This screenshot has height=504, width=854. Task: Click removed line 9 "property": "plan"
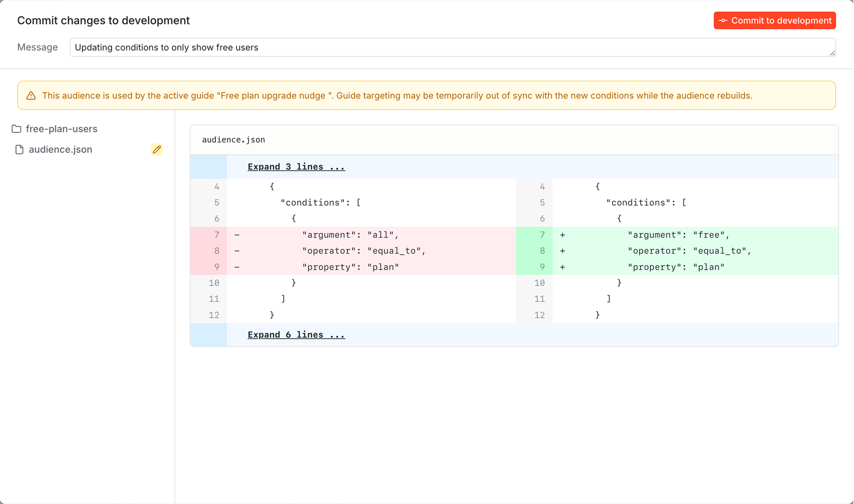tap(353, 267)
